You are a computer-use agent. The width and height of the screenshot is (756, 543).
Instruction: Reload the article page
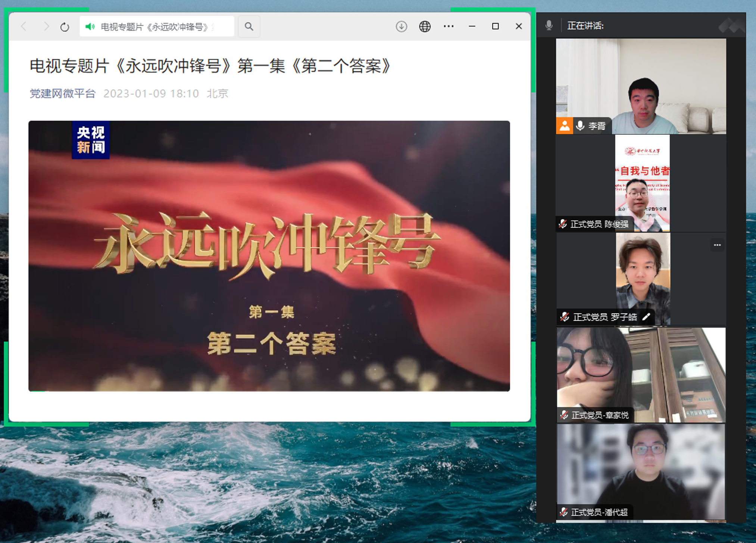pyautogui.click(x=65, y=27)
